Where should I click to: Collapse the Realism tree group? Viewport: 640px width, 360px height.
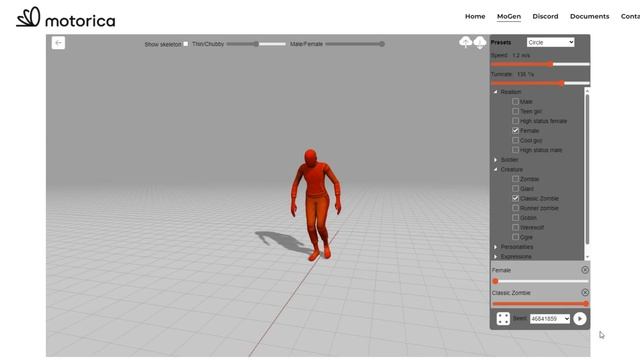coord(496,92)
